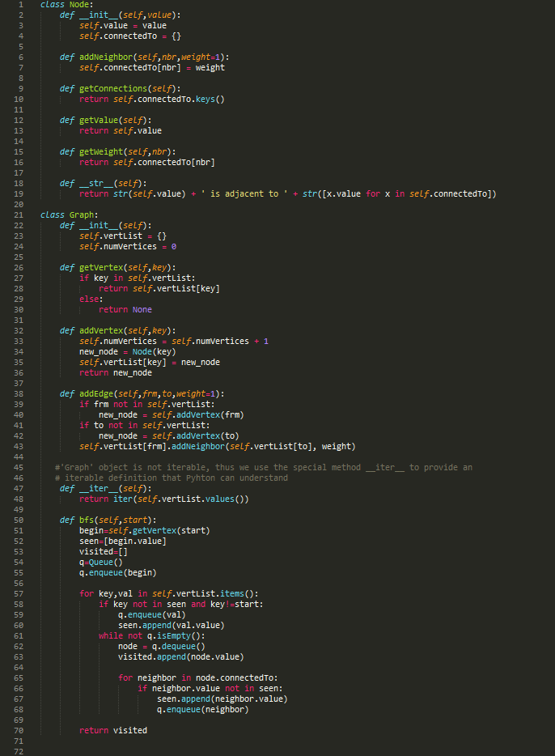Click line 'self.vertList[key] = new_node'

click(150, 363)
